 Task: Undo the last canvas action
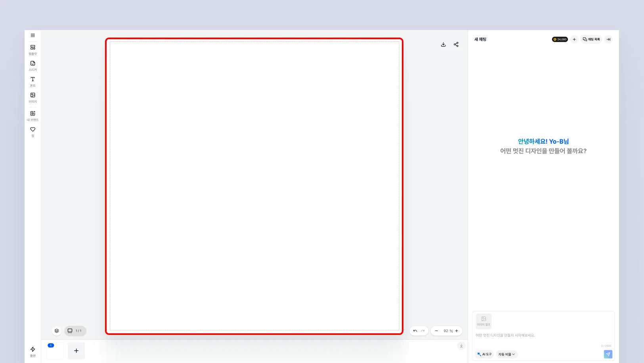[x=415, y=331]
